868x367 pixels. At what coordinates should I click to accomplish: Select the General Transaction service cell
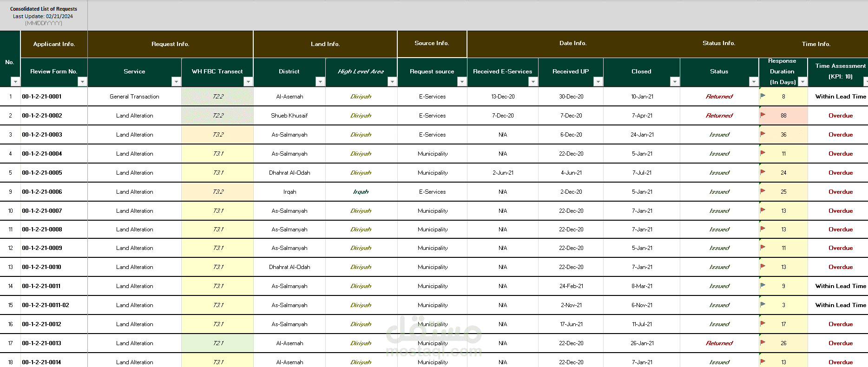point(134,97)
